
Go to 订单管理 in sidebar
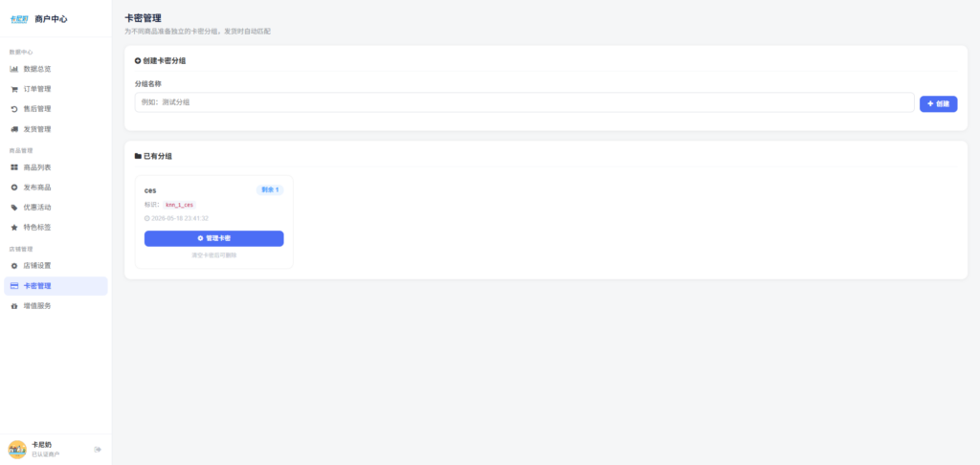(56, 89)
